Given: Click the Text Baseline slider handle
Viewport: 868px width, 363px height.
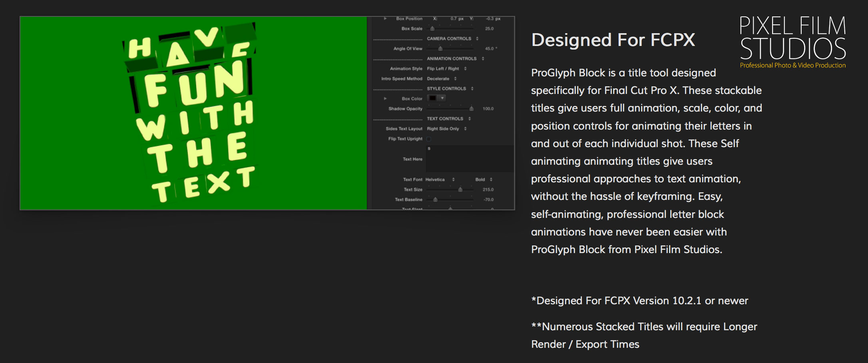Looking at the screenshot, I should [x=435, y=199].
